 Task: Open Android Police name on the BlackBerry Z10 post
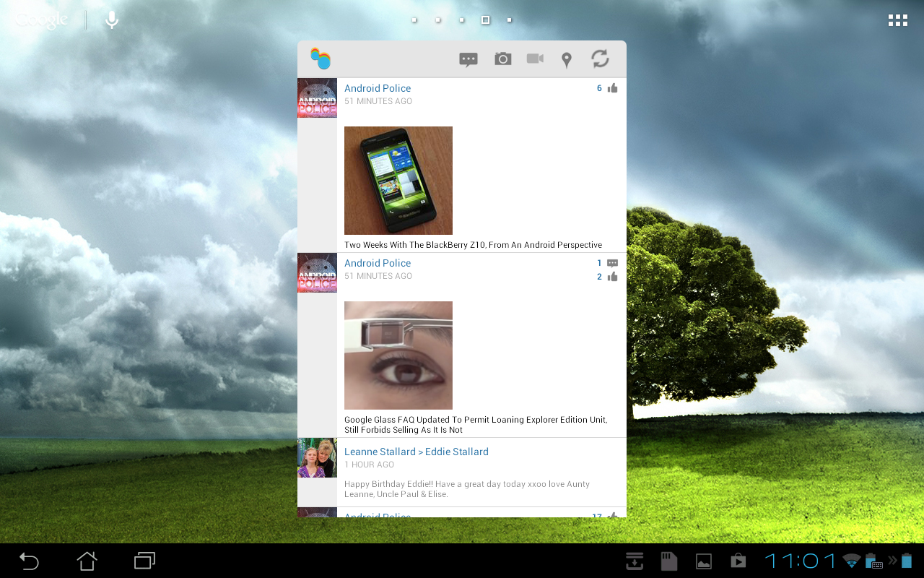pyautogui.click(x=378, y=88)
